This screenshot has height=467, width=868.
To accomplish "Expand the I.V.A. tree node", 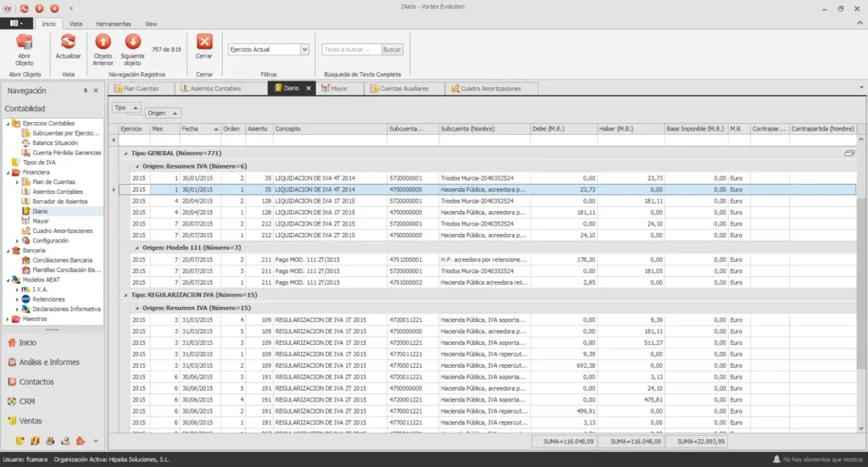I will [x=17, y=289].
